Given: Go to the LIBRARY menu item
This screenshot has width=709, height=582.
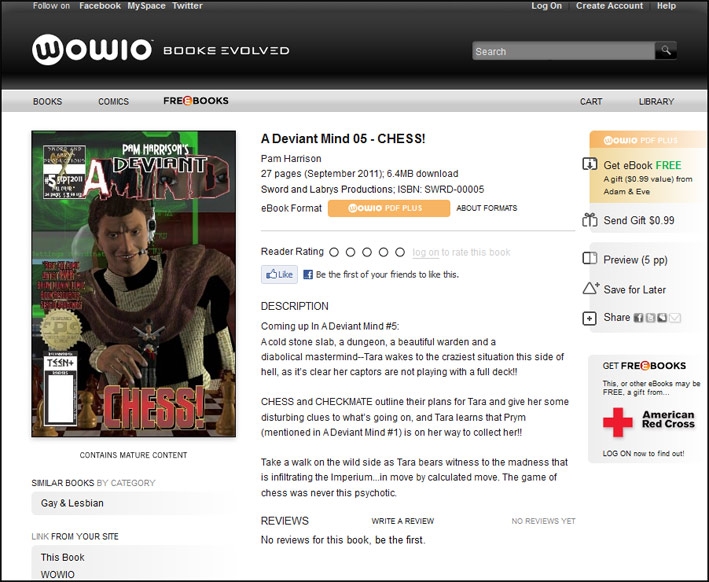Looking at the screenshot, I should (x=656, y=101).
